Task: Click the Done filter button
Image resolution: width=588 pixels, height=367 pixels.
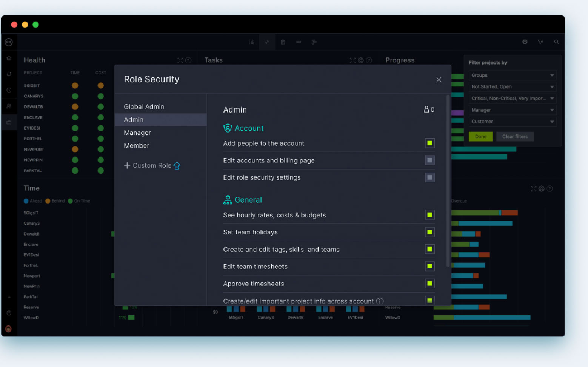Action: 480,136
